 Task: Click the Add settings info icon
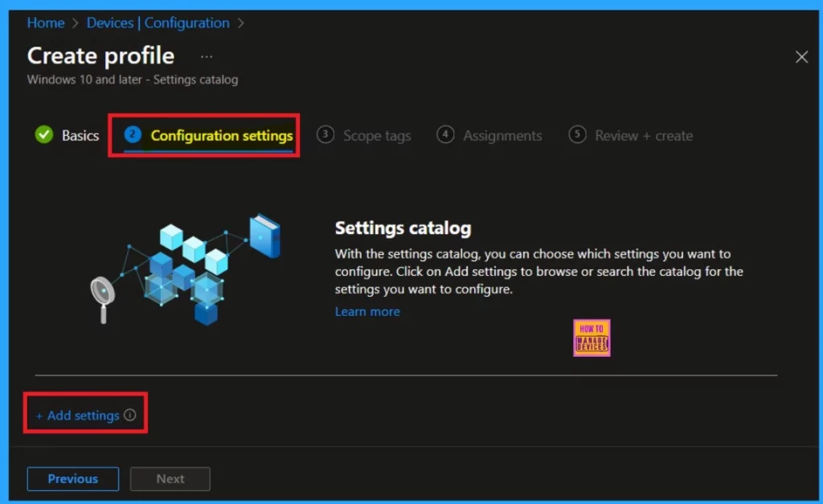click(129, 416)
